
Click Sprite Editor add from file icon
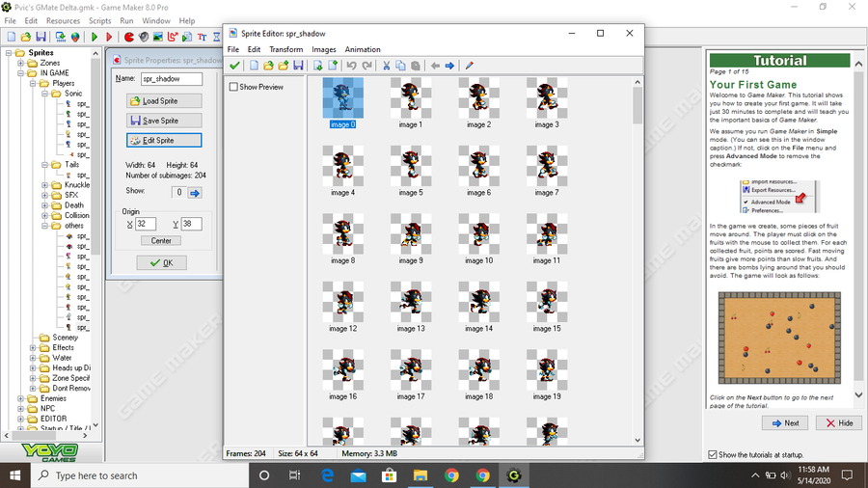(284, 66)
